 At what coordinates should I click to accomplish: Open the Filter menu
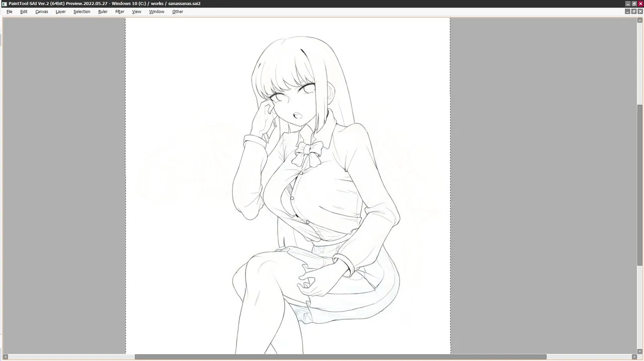coord(120,12)
